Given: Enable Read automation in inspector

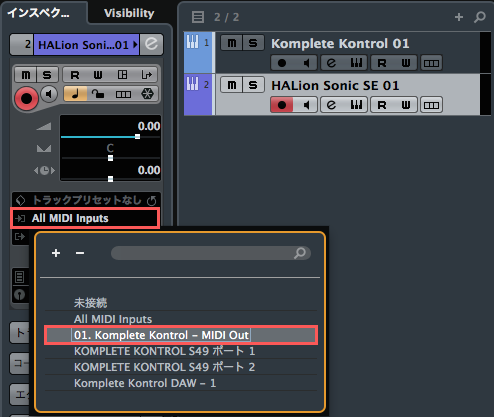Looking at the screenshot, I should click(75, 75).
